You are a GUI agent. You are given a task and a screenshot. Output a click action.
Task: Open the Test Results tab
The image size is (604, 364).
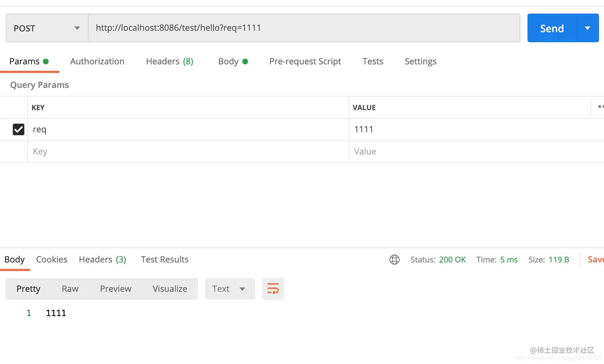165,259
